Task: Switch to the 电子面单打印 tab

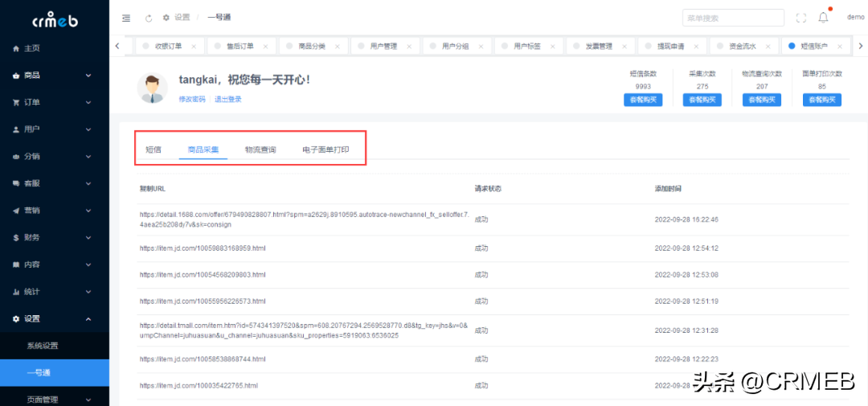Action: pyautogui.click(x=325, y=150)
